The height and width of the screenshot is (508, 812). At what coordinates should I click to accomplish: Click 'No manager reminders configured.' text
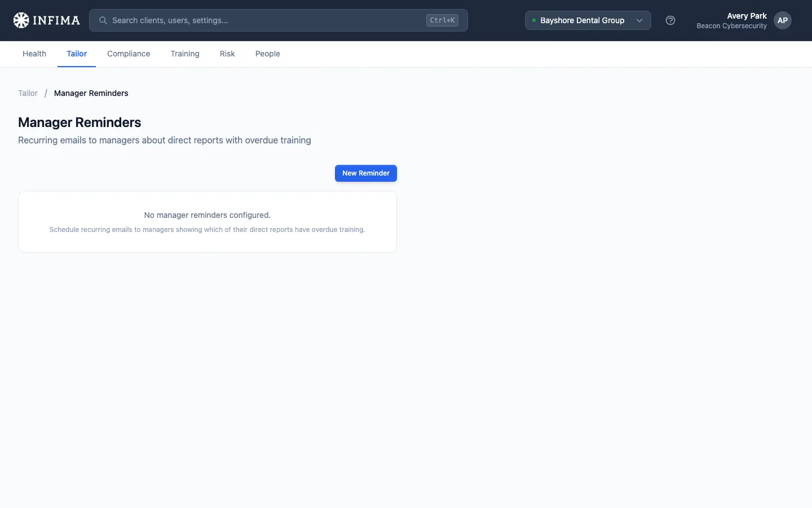point(208,215)
